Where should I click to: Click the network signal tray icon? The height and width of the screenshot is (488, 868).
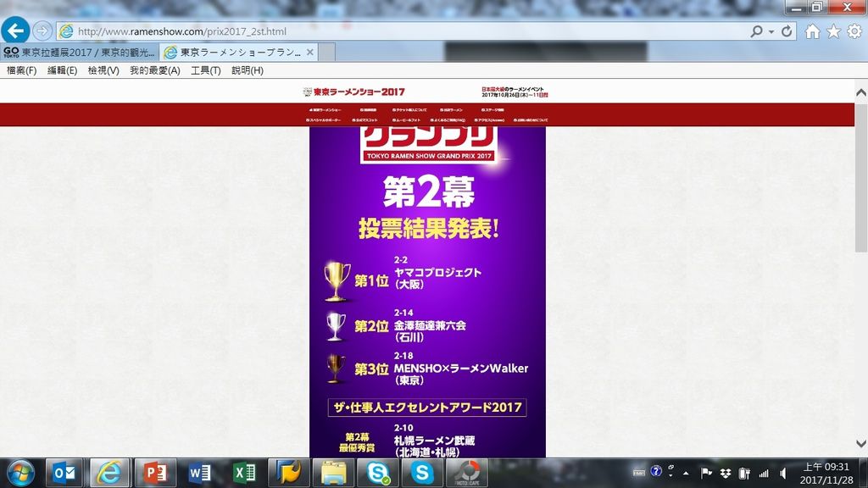[x=764, y=474]
